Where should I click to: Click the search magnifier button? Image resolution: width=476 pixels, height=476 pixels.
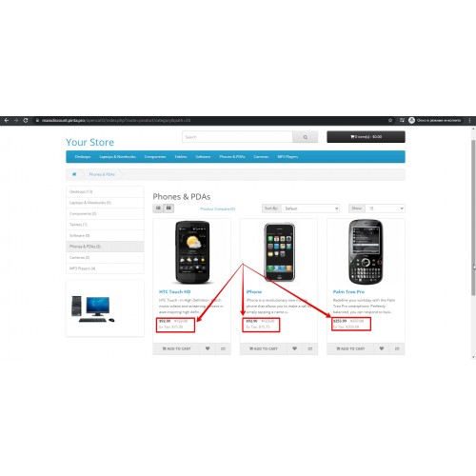pos(305,137)
